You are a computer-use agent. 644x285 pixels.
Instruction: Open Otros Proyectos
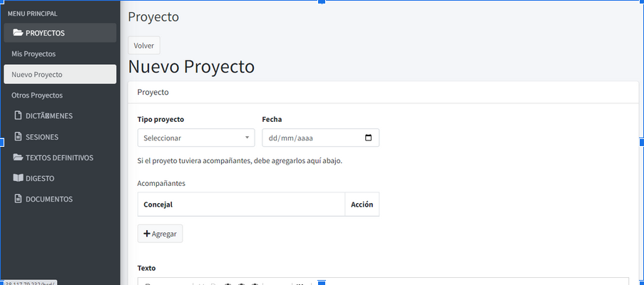click(x=37, y=95)
